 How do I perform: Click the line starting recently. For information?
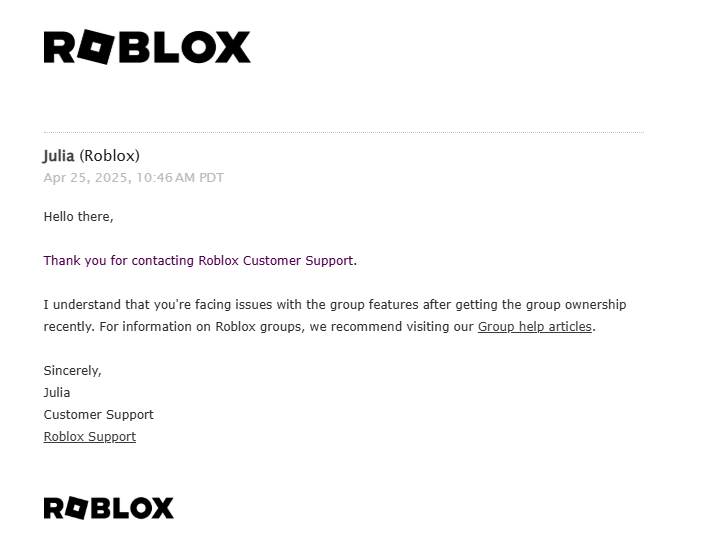coord(319,326)
